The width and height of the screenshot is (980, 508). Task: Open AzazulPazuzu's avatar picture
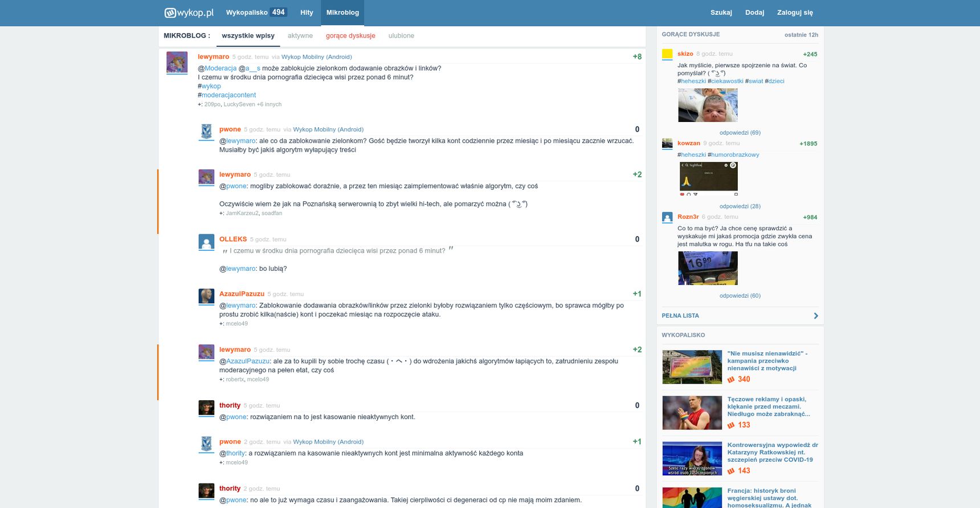pyautogui.click(x=206, y=296)
